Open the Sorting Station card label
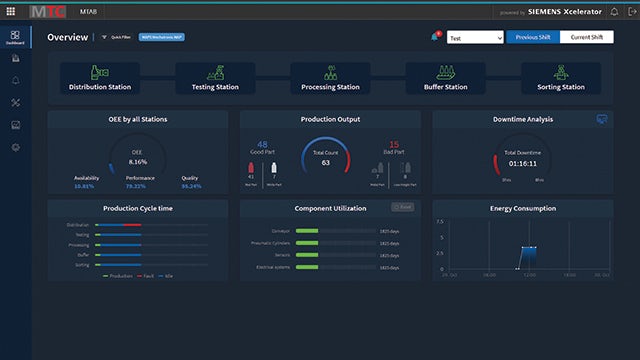The image size is (640, 360). coord(561,87)
